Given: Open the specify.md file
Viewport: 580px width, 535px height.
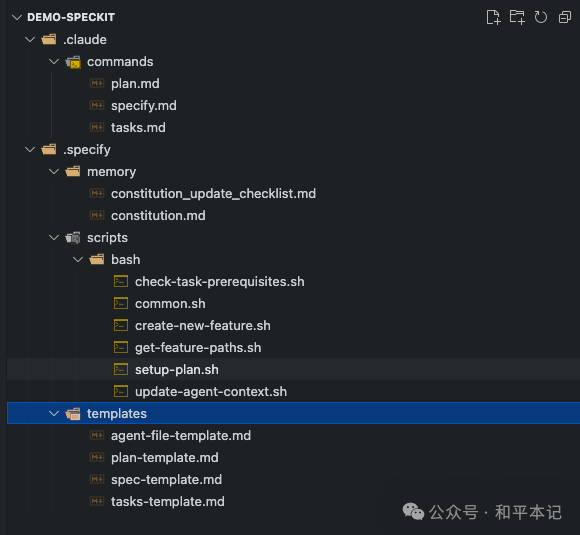Looking at the screenshot, I should 144,106.
